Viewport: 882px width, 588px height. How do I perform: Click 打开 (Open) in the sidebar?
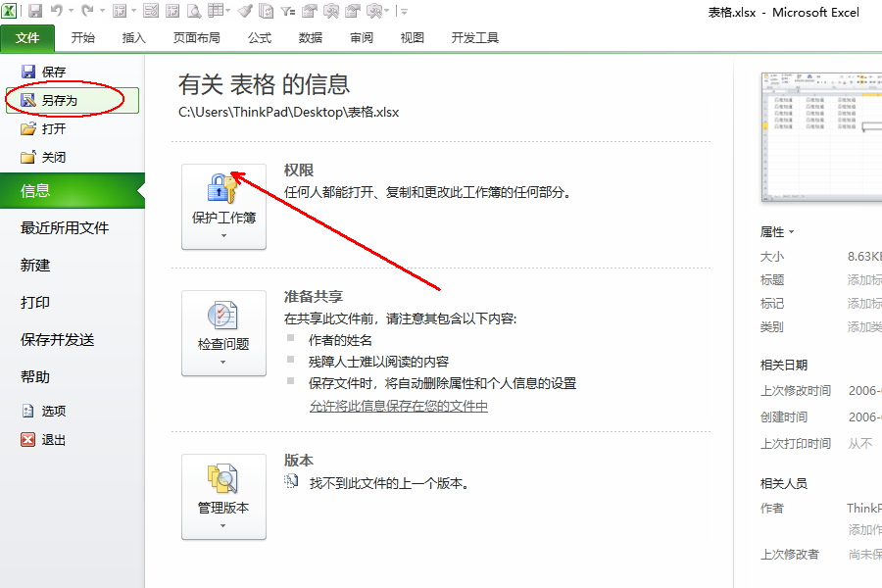(53, 128)
